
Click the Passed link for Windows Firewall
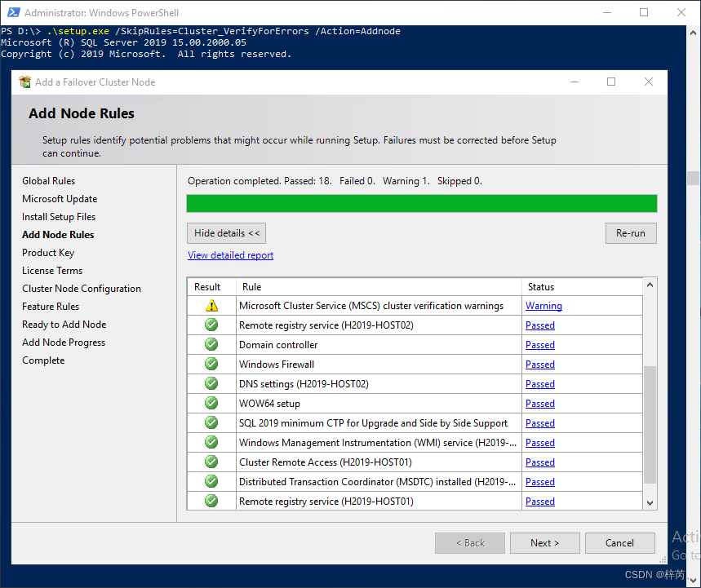click(x=539, y=364)
